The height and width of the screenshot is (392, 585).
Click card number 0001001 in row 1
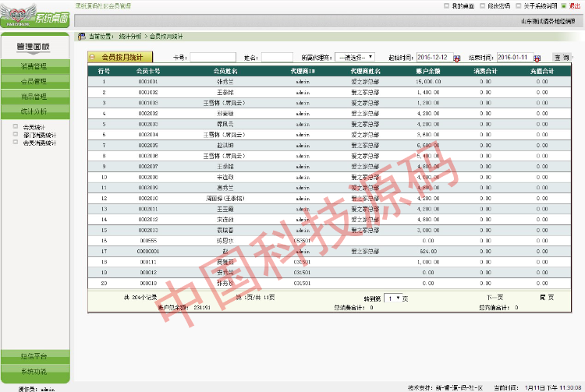tap(147, 82)
